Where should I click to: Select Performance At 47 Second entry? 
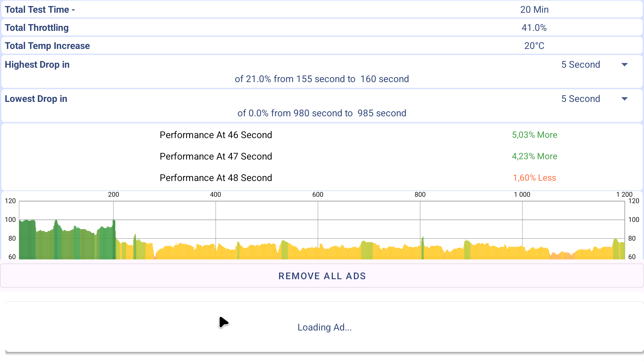point(216,156)
